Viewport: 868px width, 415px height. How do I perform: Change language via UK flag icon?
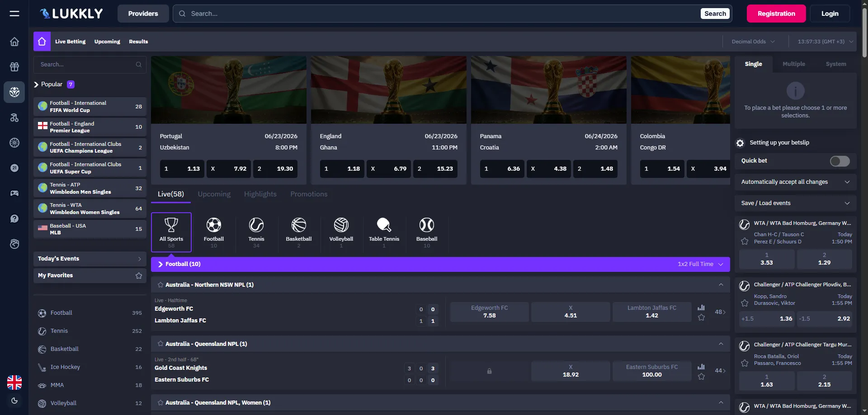pyautogui.click(x=14, y=382)
